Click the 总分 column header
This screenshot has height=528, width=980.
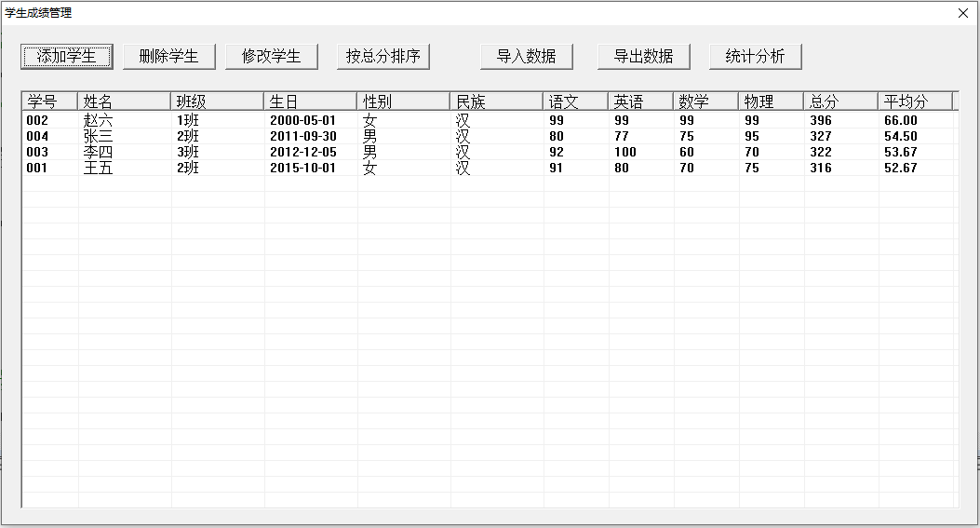pos(840,102)
